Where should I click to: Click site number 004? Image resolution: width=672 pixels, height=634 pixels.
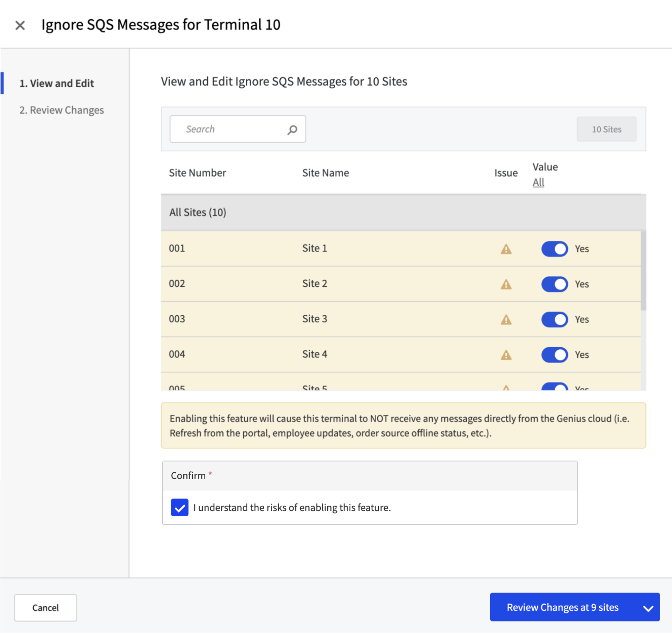pyautogui.click(x=177, y=354)
